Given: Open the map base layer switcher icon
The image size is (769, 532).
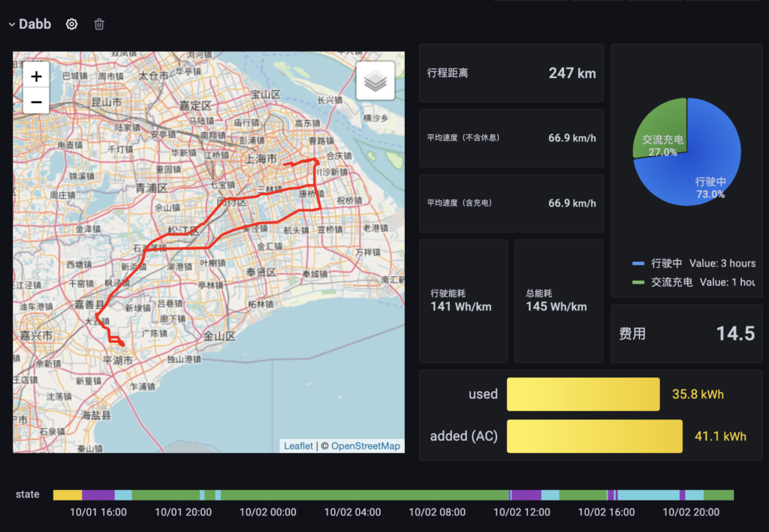Looking at the screenshot, I should (375, 80).
